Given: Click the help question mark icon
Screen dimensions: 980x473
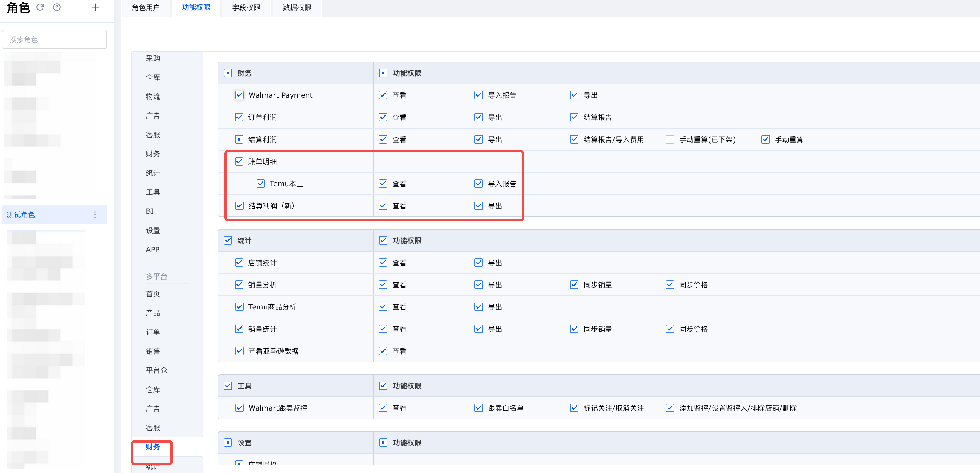Looking at the screenshot, I should [x=57, y=7].
